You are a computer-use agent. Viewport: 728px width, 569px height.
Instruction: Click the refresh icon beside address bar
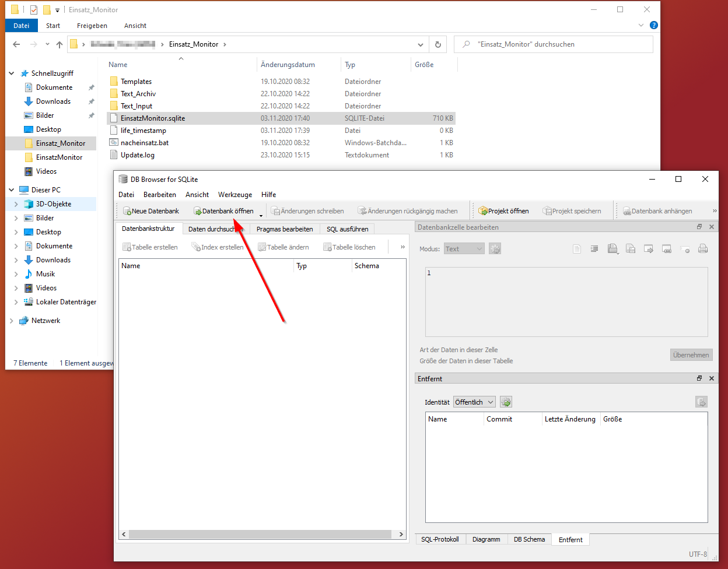[x=437, y=44]
